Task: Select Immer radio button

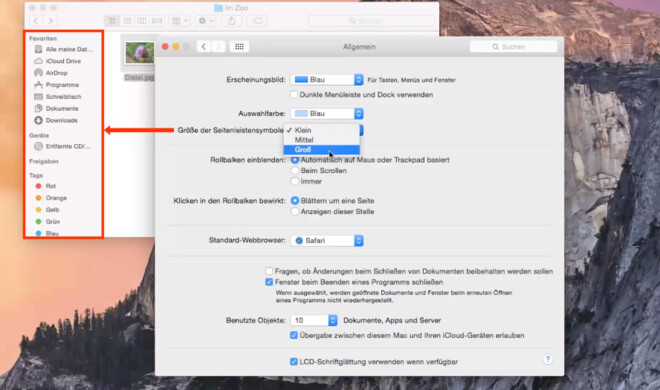Action: (x=295, y=181)
